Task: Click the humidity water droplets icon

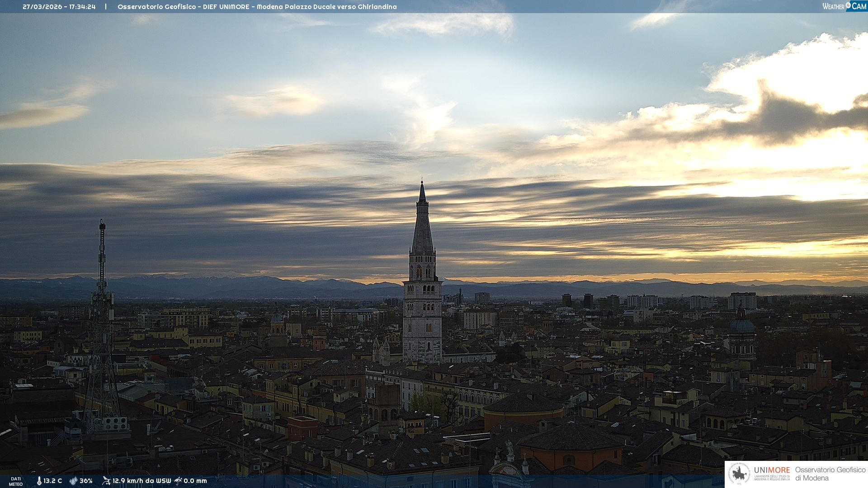Action: click(x=73, y=481)
